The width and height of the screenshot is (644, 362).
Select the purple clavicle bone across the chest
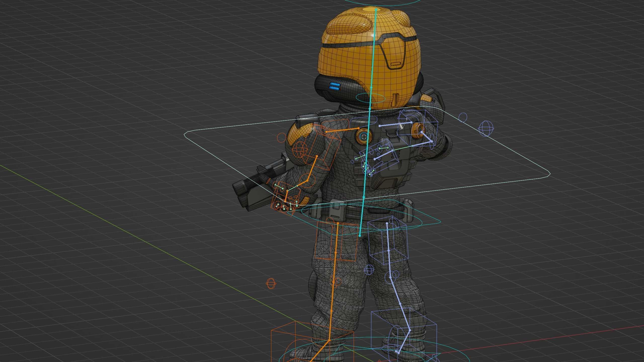(x=395, y=124)
